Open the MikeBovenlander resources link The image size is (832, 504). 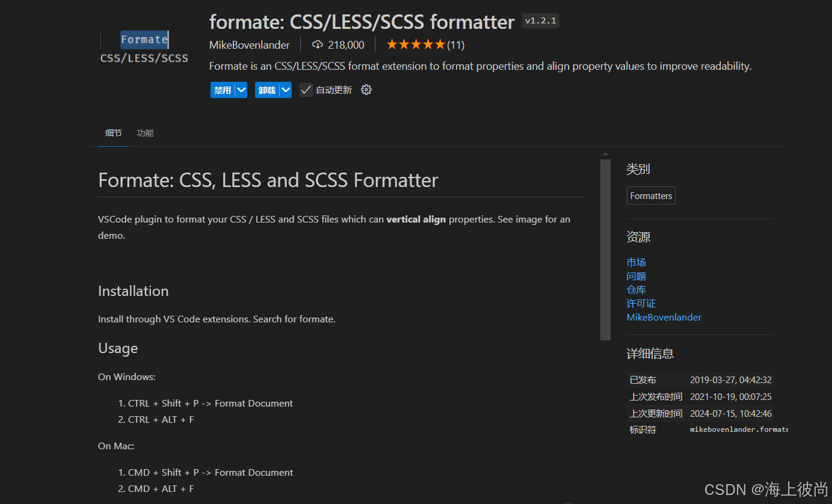point(664,318)
